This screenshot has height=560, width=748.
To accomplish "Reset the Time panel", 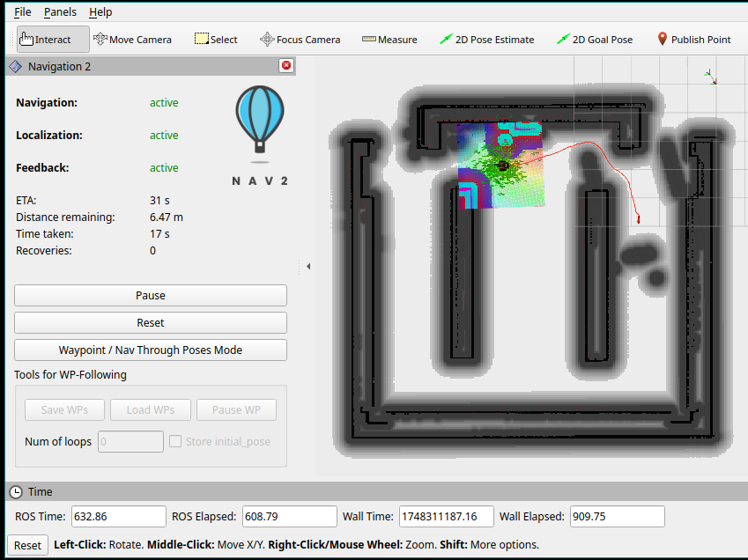I will coord(27,545).
